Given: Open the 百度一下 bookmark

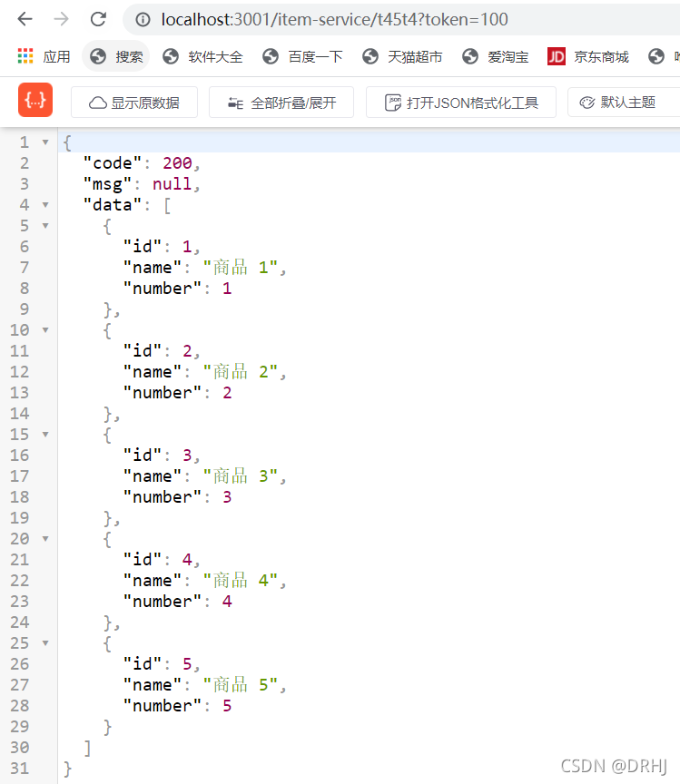Looking at the screenshot, I should (302, 56).
